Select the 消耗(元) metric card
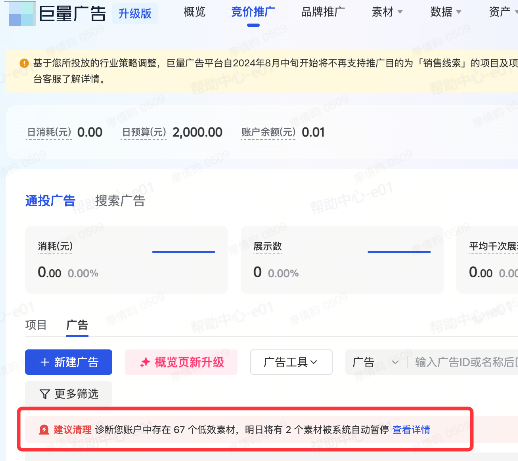Image resolution: width=518 pixels, height=461 pixels. point(127,260)
